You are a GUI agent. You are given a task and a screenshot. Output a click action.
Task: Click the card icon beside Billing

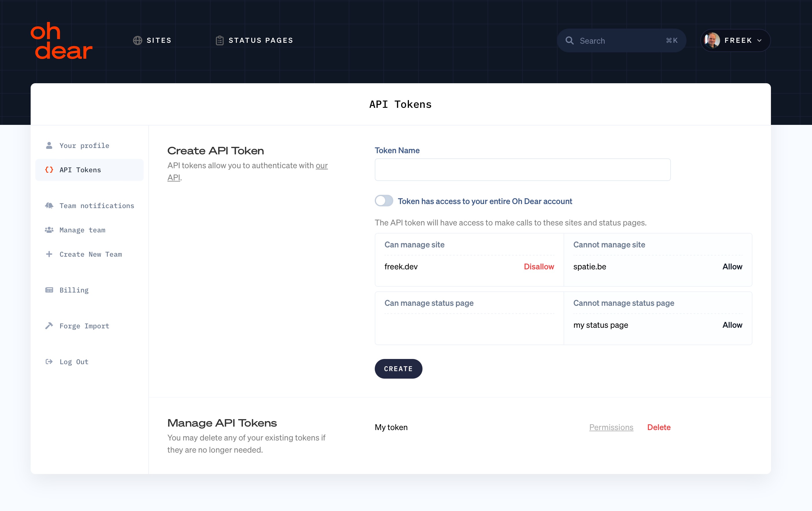point(49,290)
